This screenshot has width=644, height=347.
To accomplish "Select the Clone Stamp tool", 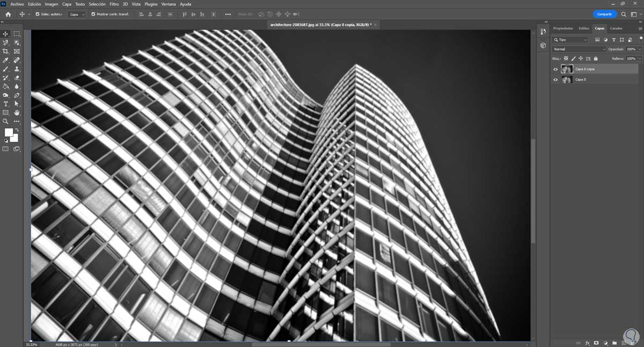I will (x=17, y=69).
